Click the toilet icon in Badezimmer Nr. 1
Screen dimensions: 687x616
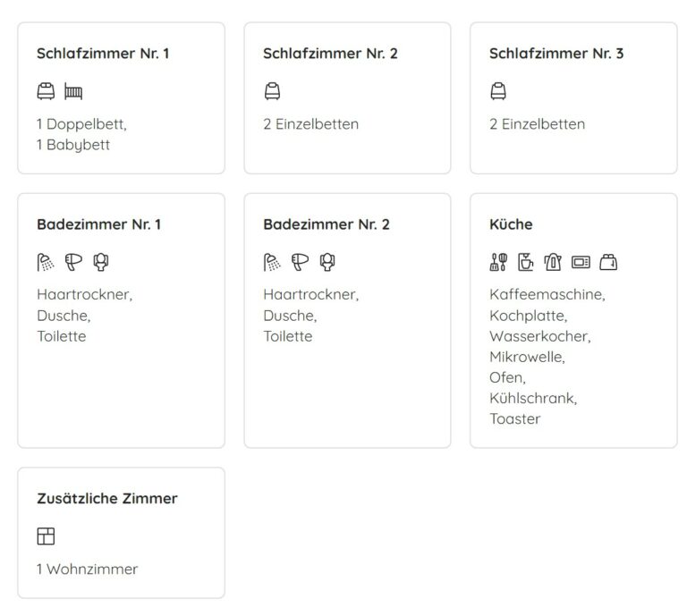pyautogui.click(x=101, y=262)
